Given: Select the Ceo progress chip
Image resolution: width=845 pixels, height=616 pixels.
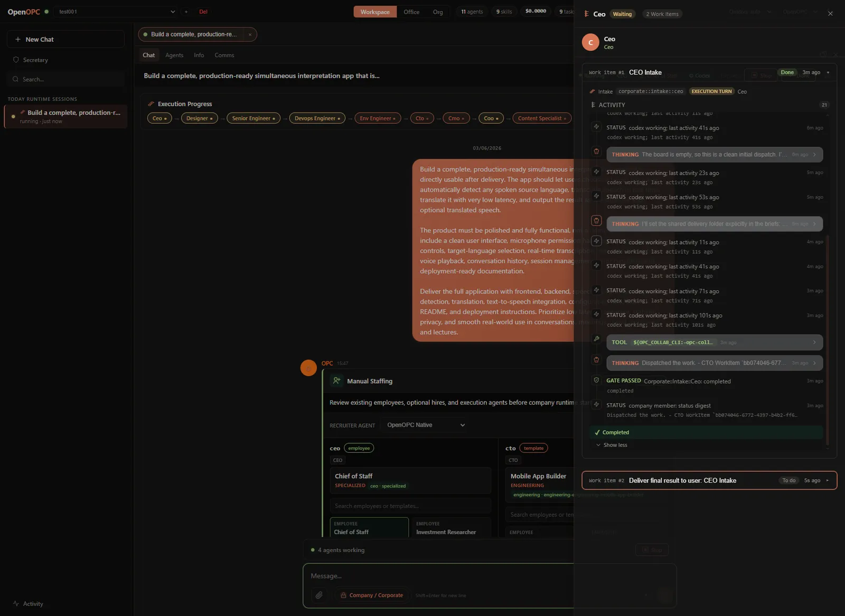Looking at the screenshot, I should tap(159, 118).
